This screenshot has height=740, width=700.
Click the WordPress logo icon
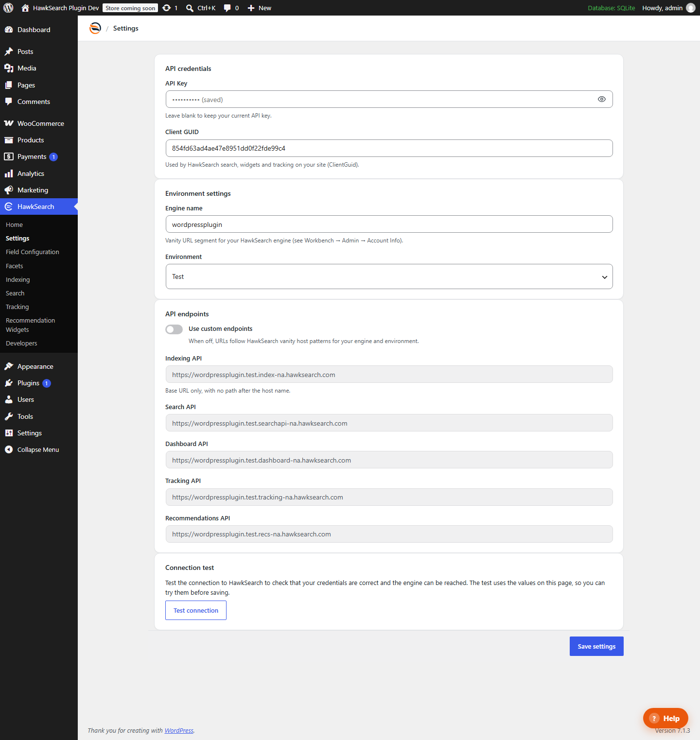tap(8, 8)
